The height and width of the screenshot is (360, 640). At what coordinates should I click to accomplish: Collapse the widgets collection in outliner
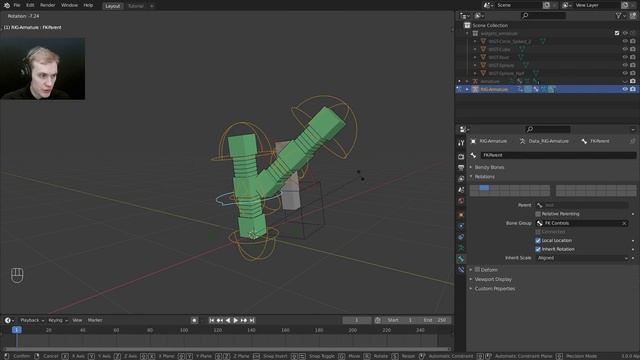tap(467, 33)
